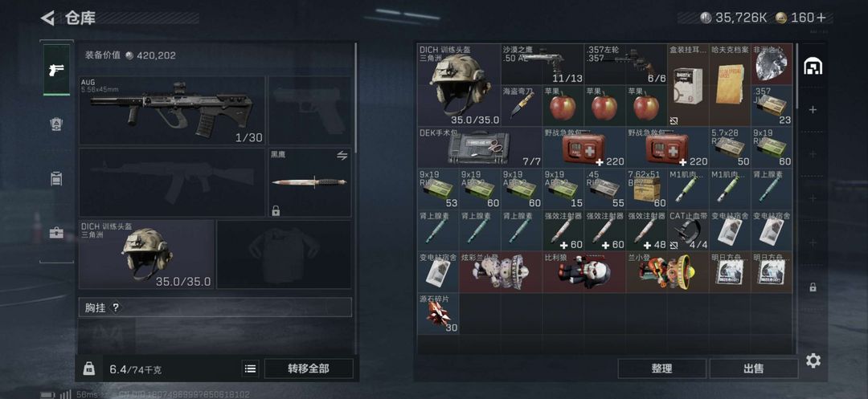Expand the 胸挂 chest rig section
This screenshot has width=868, height=399.
point(215,307)
